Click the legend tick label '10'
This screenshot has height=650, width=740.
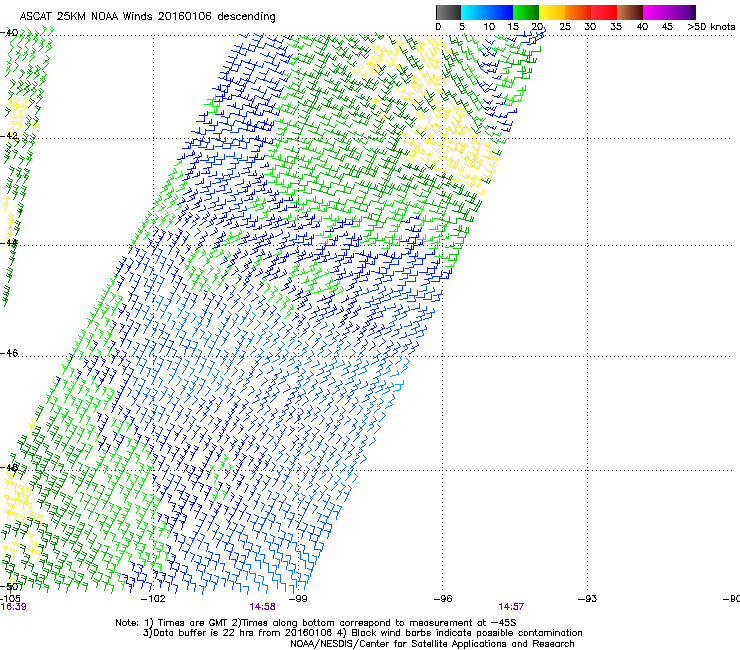489,27
